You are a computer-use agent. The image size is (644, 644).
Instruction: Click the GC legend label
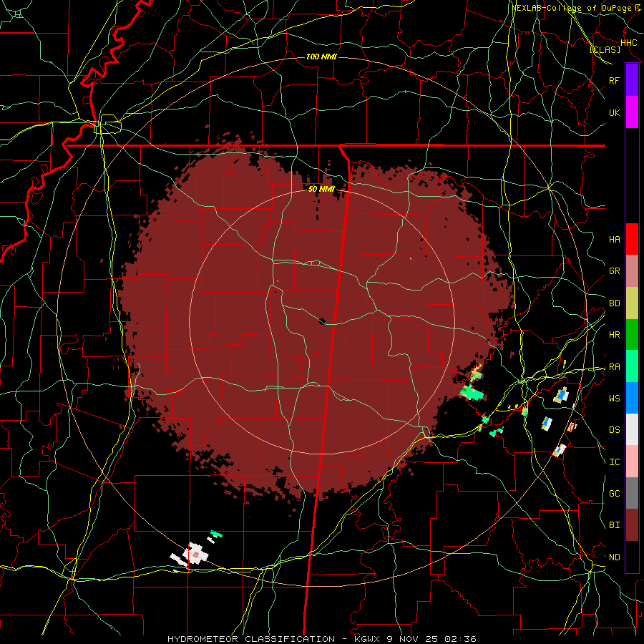tap(615, 494)
